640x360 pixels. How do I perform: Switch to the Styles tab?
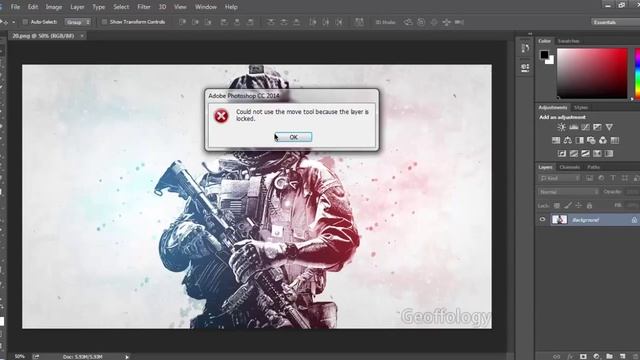581,108
